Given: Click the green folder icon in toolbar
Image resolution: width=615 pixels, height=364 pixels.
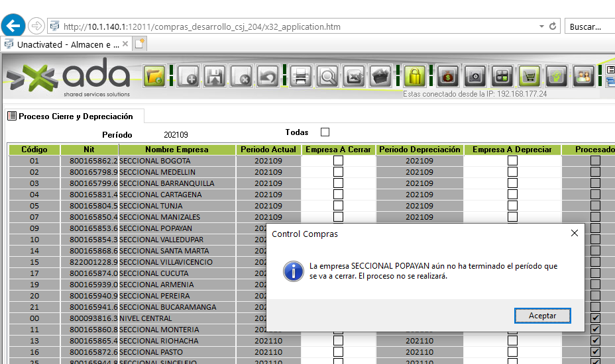Looking at the screenshot, I should click(x=154, y=77).
